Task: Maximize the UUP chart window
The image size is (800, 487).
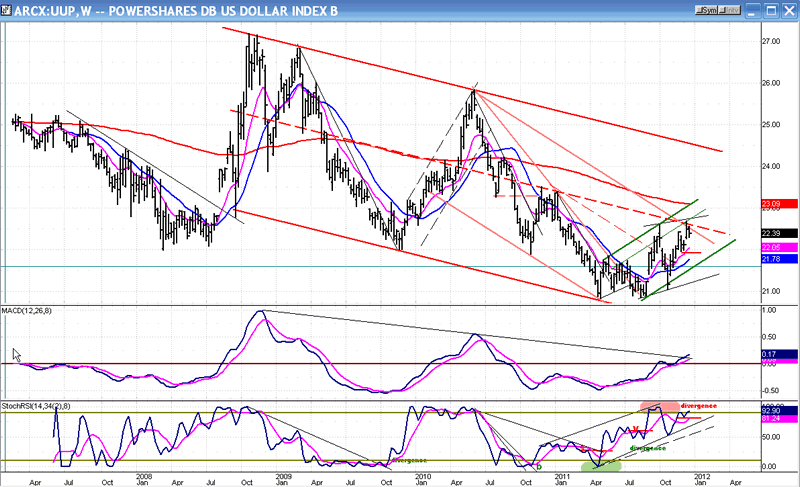Action: point(769,8)
